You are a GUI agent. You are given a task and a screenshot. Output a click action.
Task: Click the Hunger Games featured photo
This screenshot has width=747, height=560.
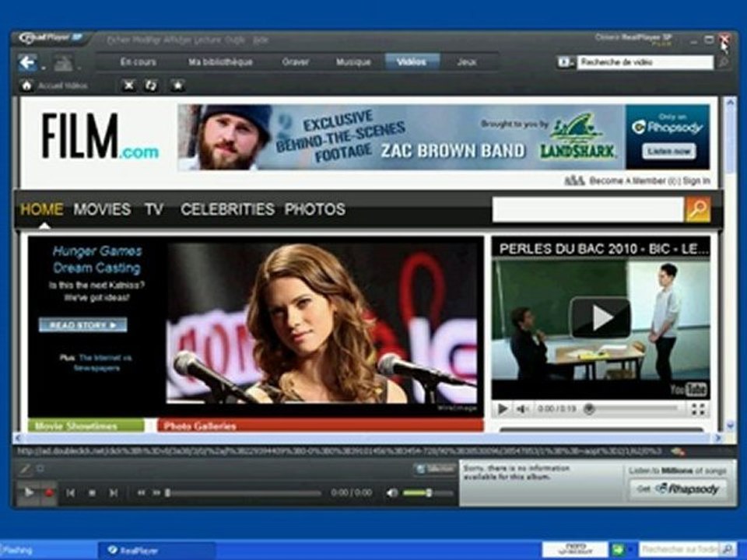point(322,324)
